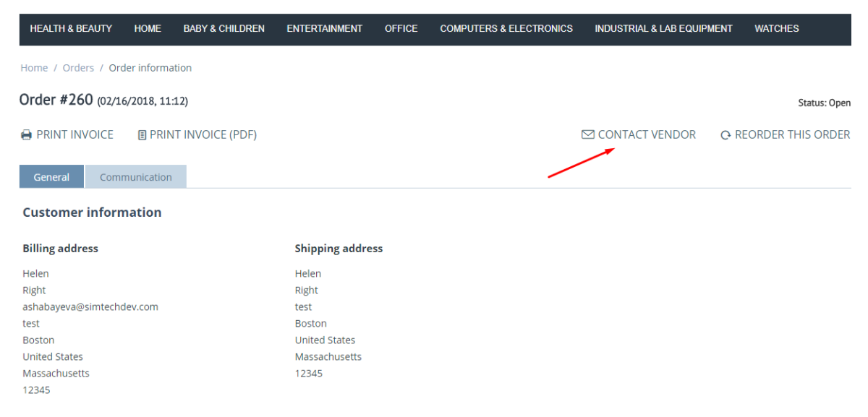
Task: Select the General tab
Action: click(x=51, y=177)
